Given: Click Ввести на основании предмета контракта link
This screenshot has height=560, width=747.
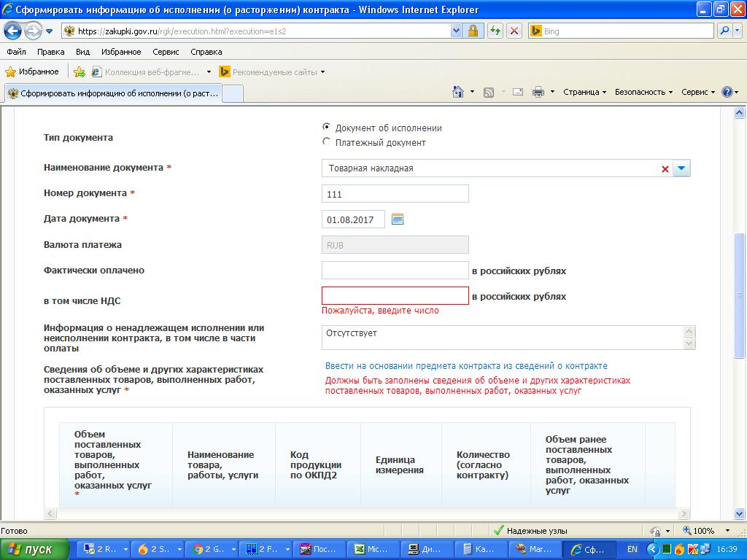Looking at the screenshot, I should tap(466, 366).
